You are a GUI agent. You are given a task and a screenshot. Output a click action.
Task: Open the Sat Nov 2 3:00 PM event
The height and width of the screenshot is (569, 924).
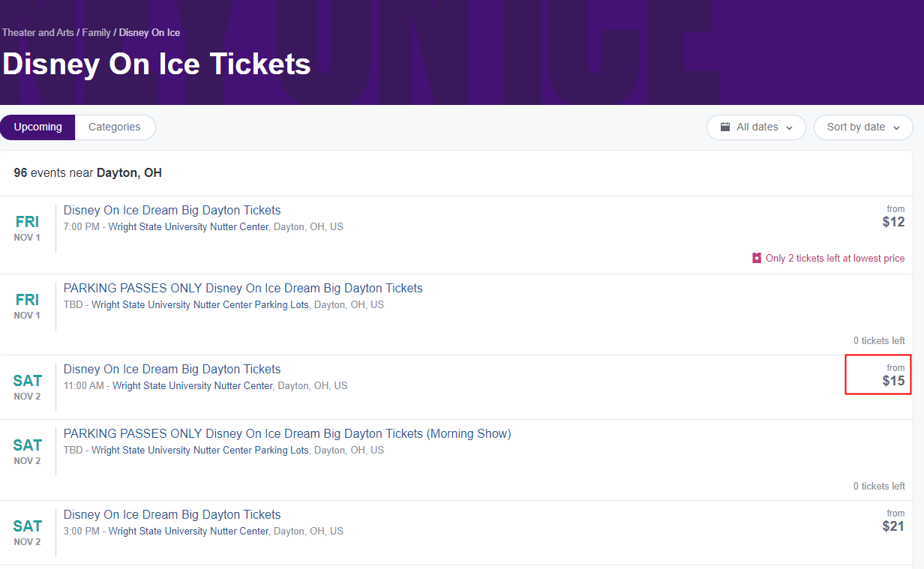point(172,515)
